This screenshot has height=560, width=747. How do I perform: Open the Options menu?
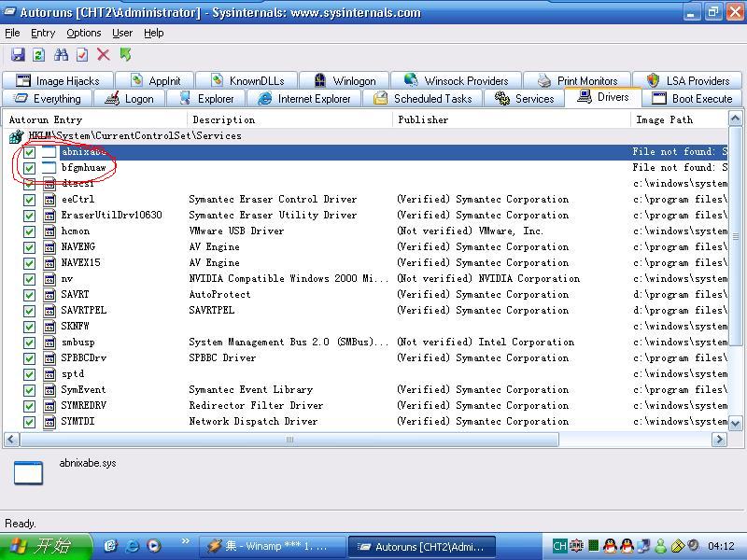pyautogui.click(x=84, y=33)
